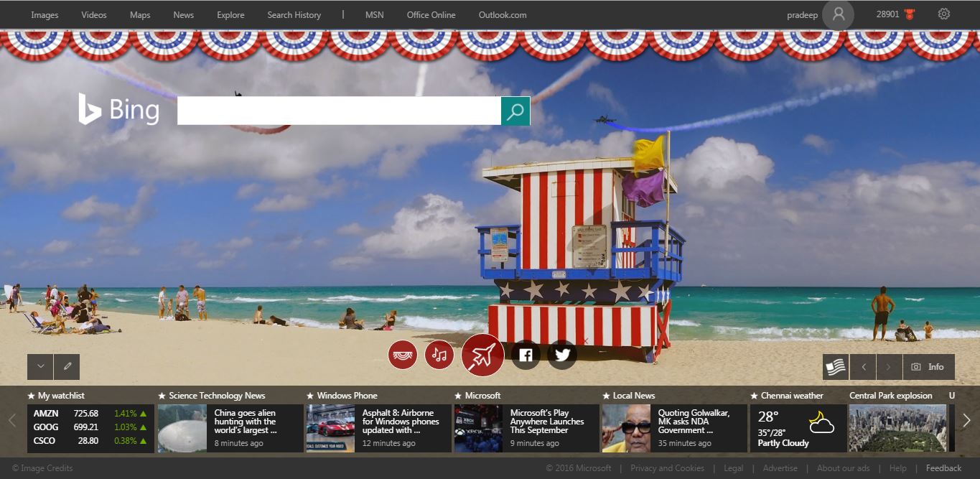Open Microsoft's Play Anywhere article
980x479 pixels.
(547, 422)
